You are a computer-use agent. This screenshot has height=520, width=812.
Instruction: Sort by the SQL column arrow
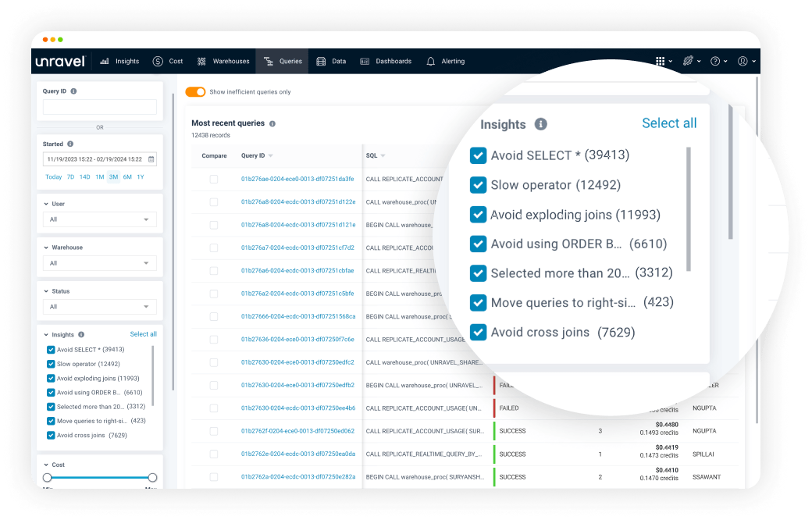(x=383, y=156)
